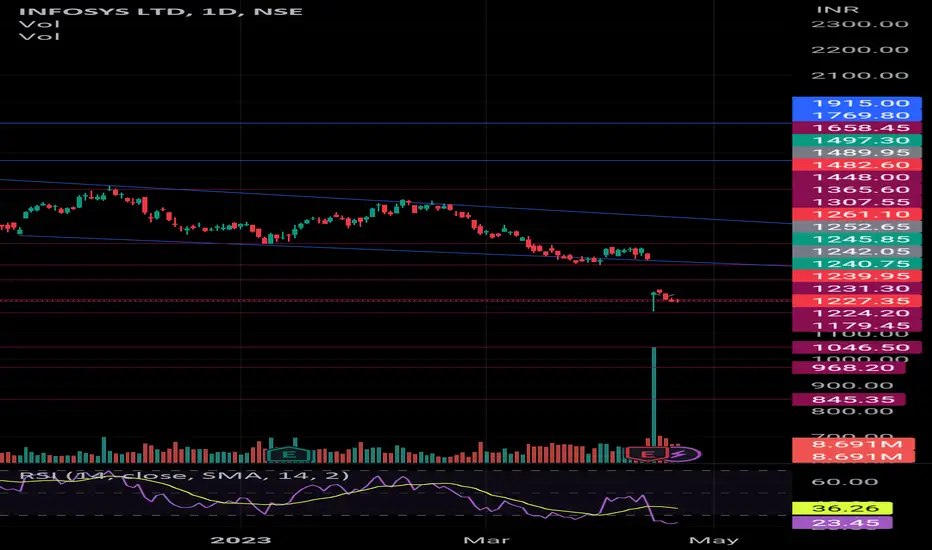The height and width of the screenshot is (550, 932).
Task: Click the 2023 label on time axis
Action: tap(241, 540)
